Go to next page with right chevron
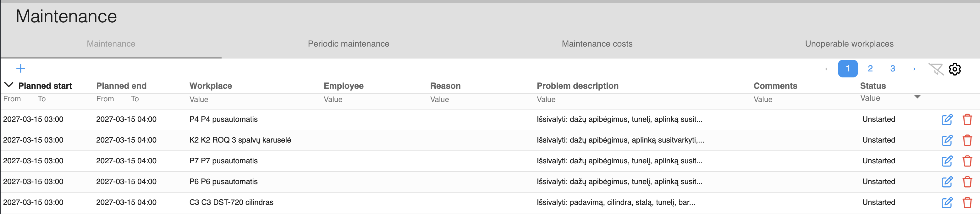The width and height of the screenshot is (980, 214). pos(914,69)
